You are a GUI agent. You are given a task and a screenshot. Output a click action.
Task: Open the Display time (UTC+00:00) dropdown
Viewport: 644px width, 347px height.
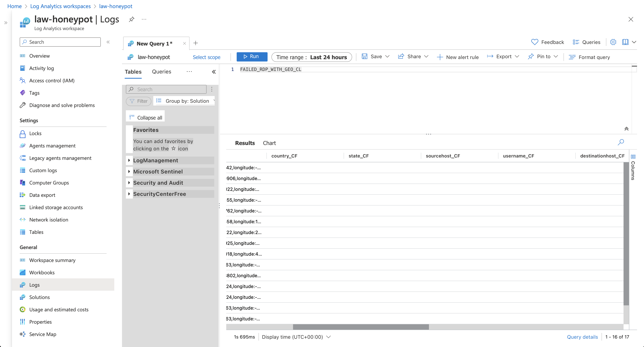[297, 337]
